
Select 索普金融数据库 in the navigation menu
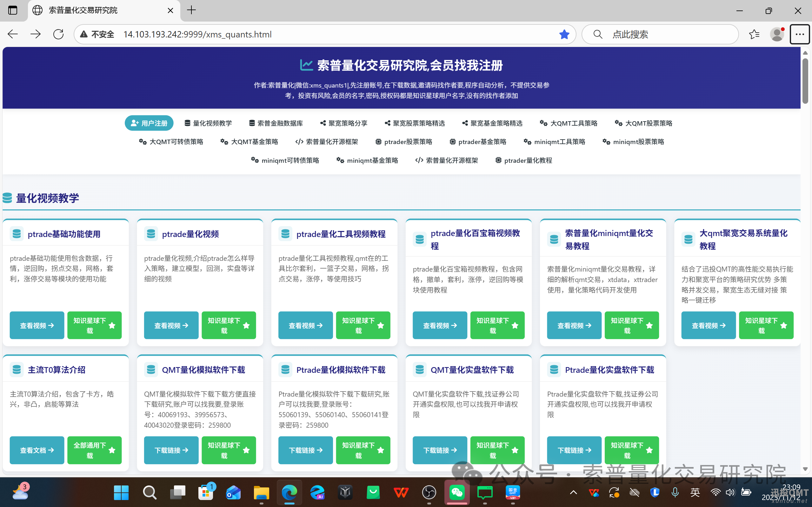point(276,123)
